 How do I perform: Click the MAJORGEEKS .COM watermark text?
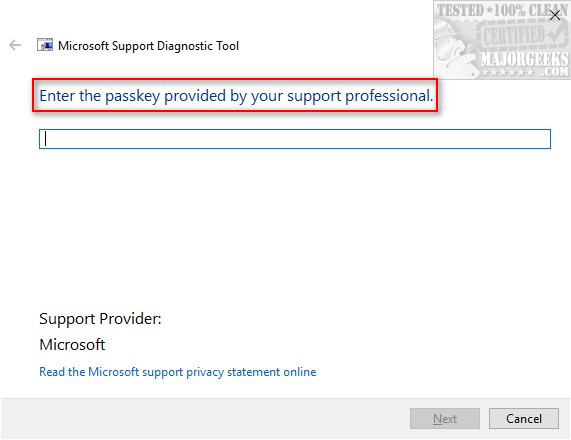pyautogui.click(x=524, y=64)
